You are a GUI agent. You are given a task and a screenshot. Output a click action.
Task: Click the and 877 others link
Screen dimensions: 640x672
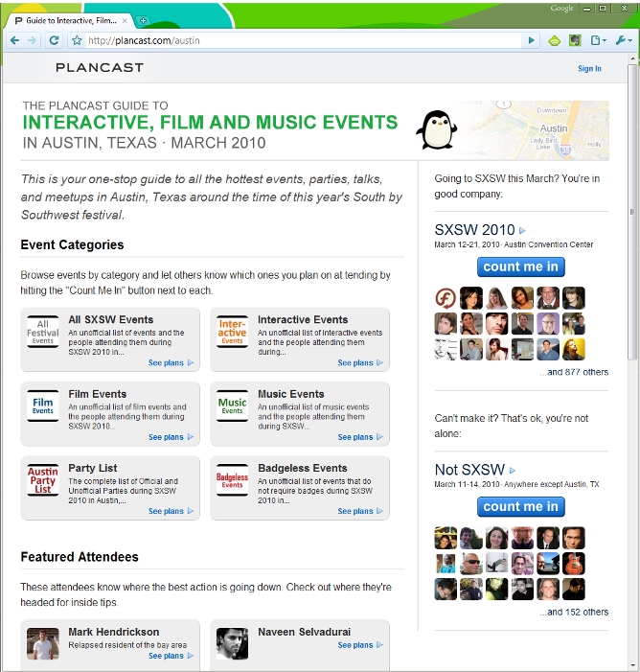[574, 372]
